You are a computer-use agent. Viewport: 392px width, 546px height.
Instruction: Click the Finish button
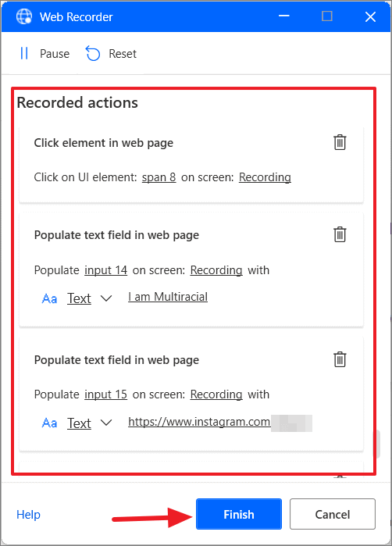coord(239,514)
